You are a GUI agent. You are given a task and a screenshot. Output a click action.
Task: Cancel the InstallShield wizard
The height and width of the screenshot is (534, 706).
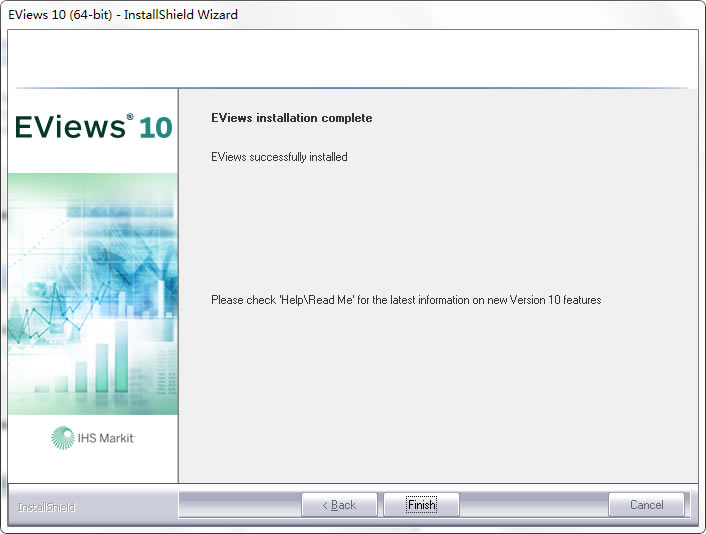(646, 504)
